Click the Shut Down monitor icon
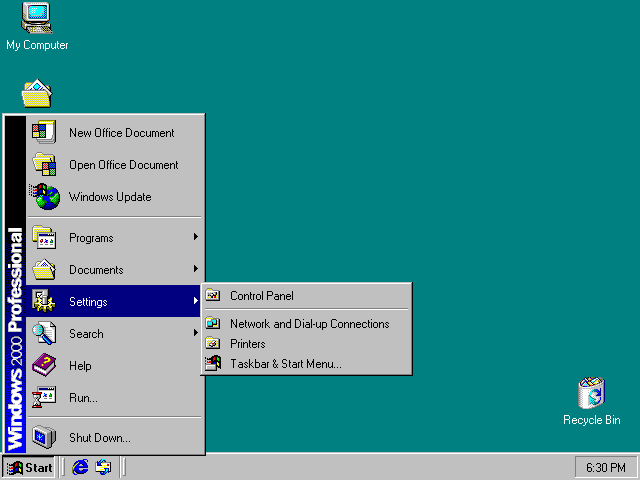Image resolution: width=640 pixels, height=480 pixels. point(44,437)
